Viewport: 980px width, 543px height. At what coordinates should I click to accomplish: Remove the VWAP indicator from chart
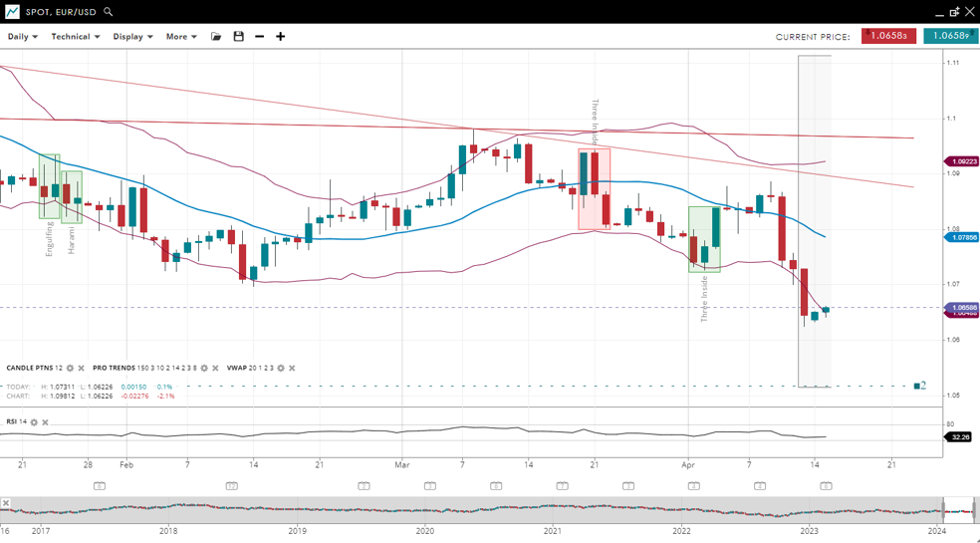tap(292, 369)
